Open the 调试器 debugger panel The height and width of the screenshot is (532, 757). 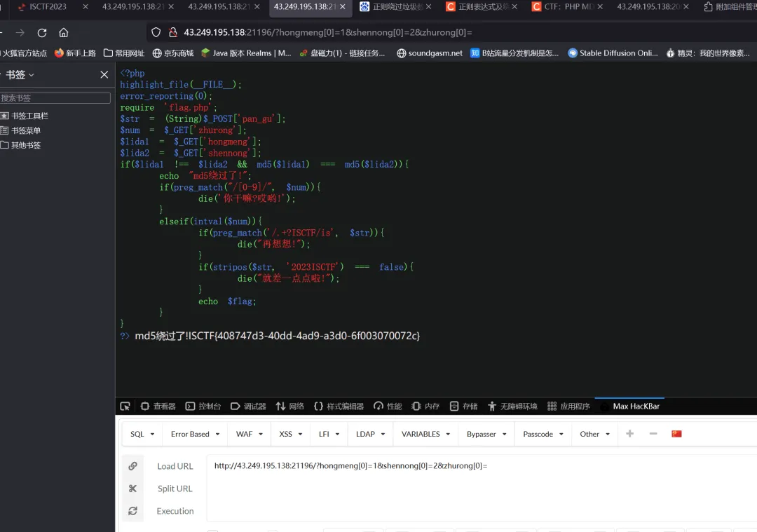click(248, 407)
